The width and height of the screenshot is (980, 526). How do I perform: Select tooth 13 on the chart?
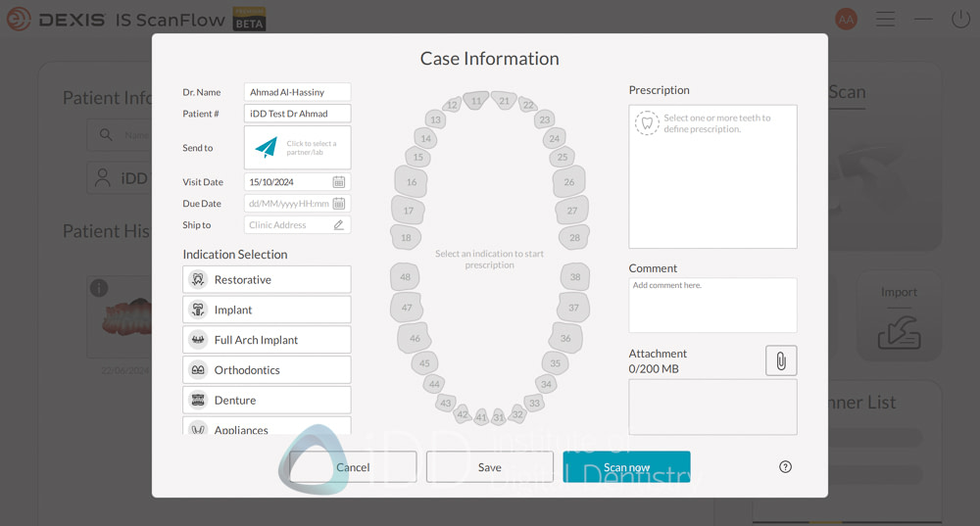click(436, 120)
